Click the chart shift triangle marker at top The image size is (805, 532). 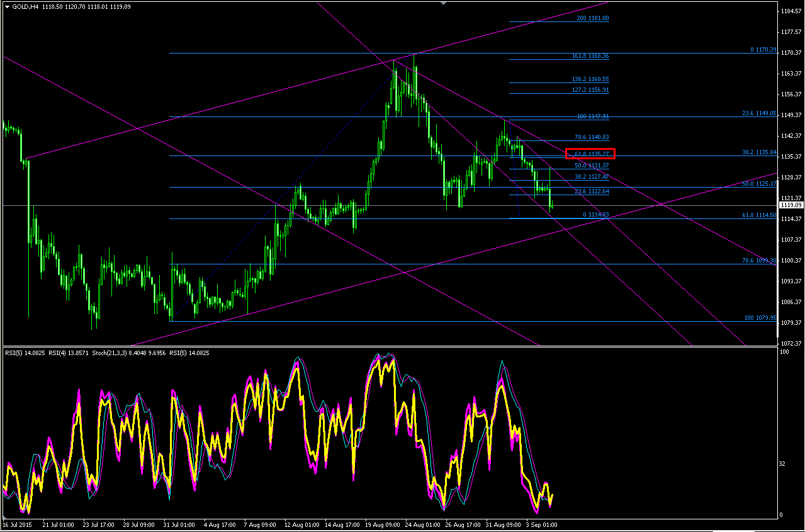444,3
